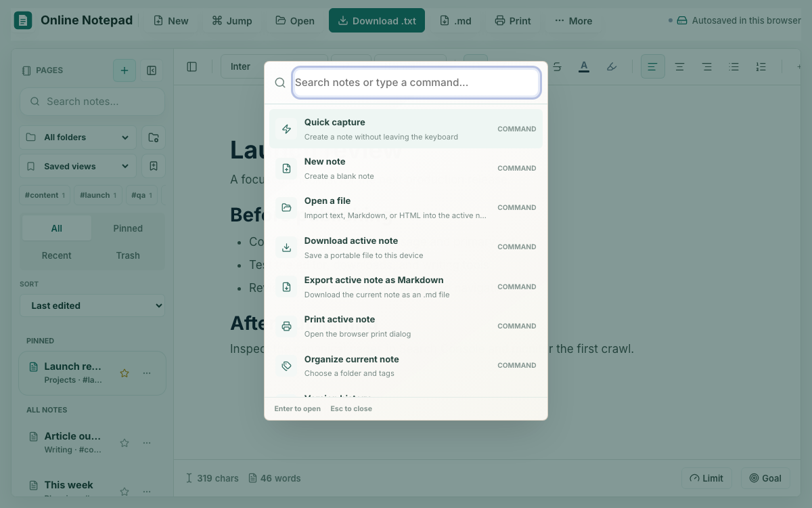
Task: Choose Print active note command
Action: pyautogui.click(x=406, y=326)
